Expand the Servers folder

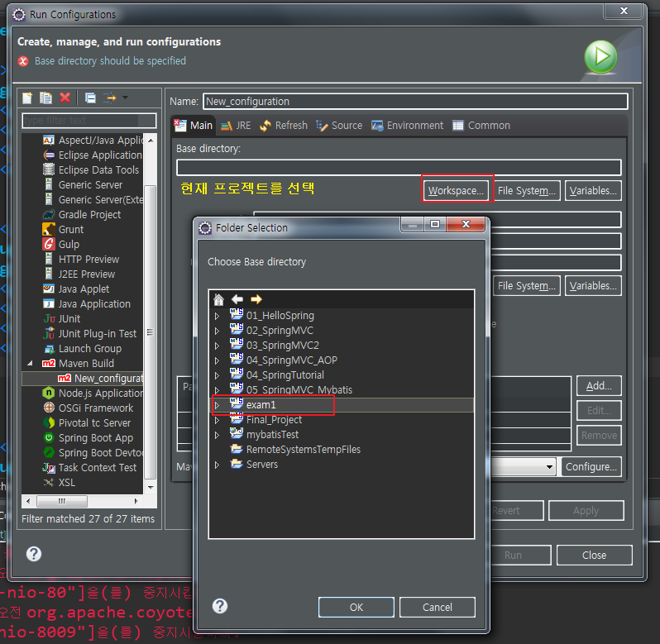click(218, 465)
